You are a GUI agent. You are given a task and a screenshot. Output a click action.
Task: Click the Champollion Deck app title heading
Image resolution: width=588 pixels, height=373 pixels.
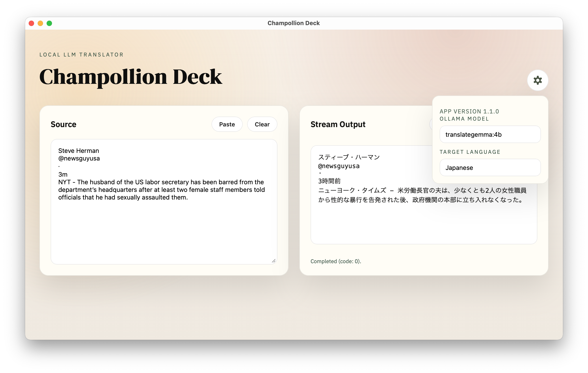130,77
